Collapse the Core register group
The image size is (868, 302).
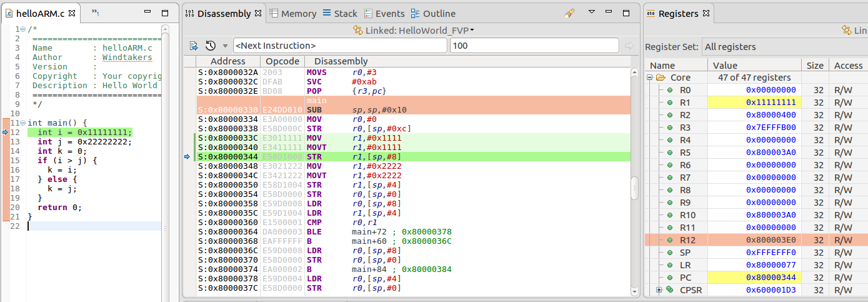649,78
